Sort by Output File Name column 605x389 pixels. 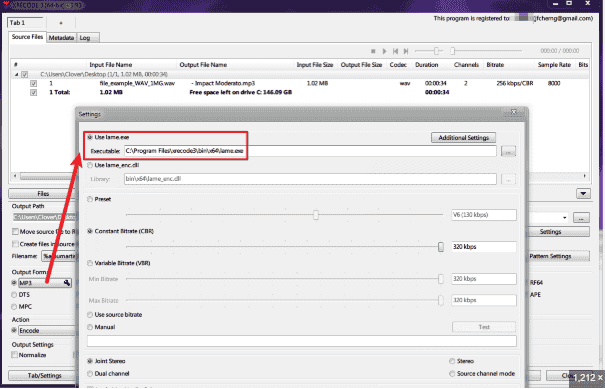(203, 65)
